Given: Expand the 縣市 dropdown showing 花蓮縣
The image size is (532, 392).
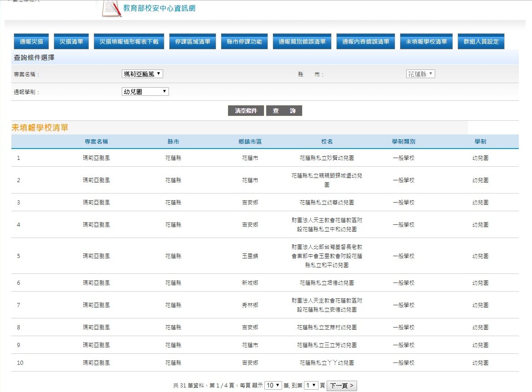Looking at the screenshot, I should [x=420, y=74].
